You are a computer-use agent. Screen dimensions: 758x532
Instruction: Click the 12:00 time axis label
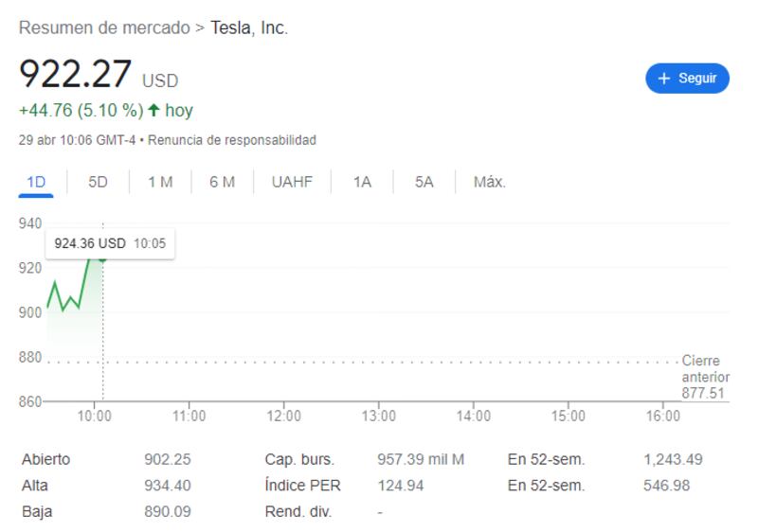tap(284, 417)
